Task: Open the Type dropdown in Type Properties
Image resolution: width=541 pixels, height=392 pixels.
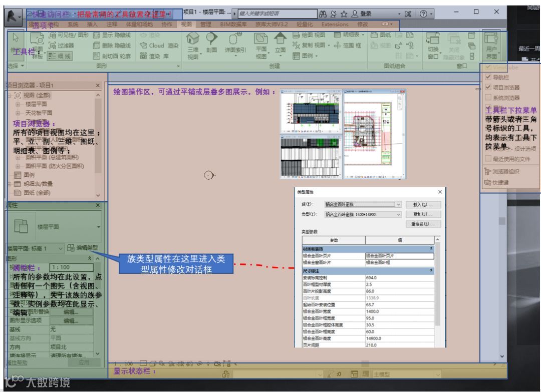Action: [x=363, y=214]
